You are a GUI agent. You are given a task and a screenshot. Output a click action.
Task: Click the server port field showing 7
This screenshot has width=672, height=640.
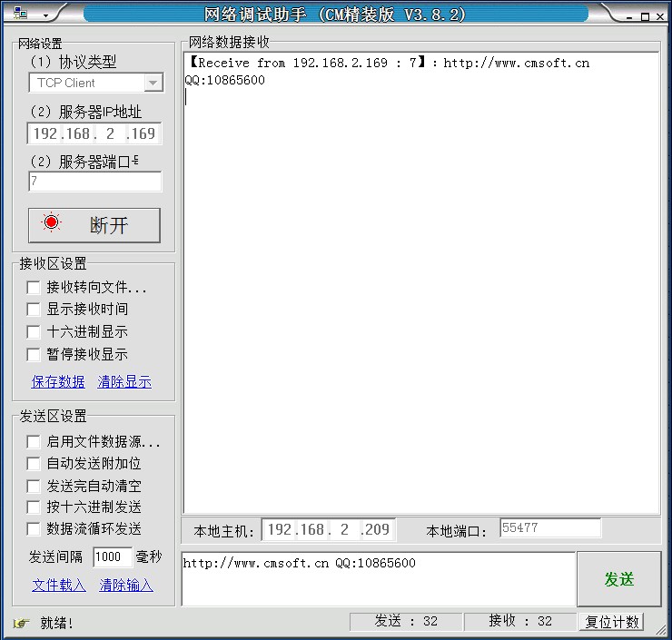[x=95, y=182]
